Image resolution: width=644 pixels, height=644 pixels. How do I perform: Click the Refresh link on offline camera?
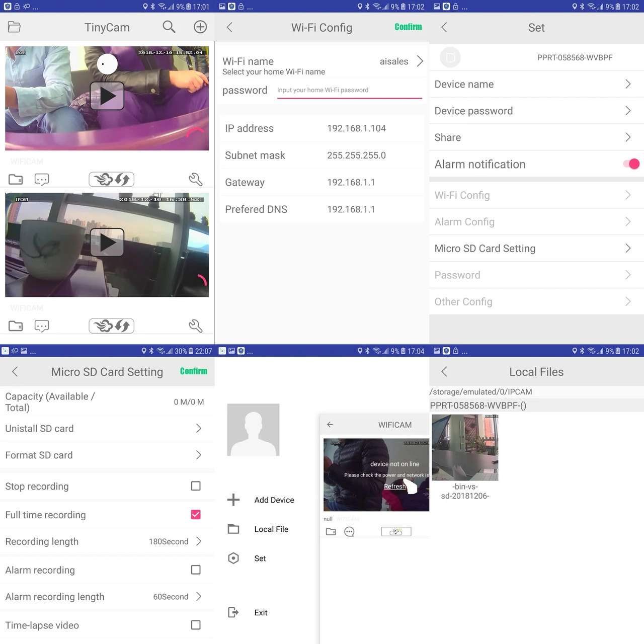[x=394, y=487]
